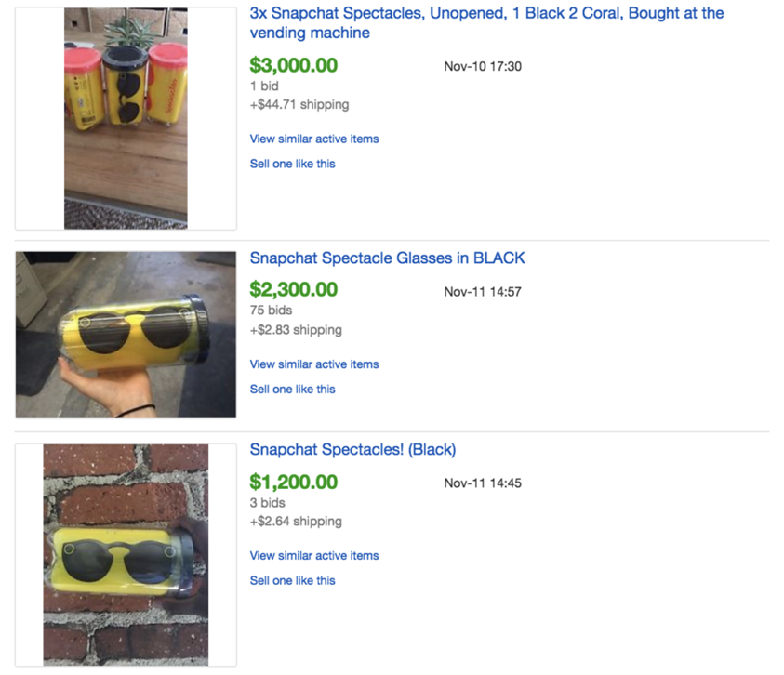Click the 3 bids count
The height and width of the screenshot is (675, 784).
coord(267,503)
